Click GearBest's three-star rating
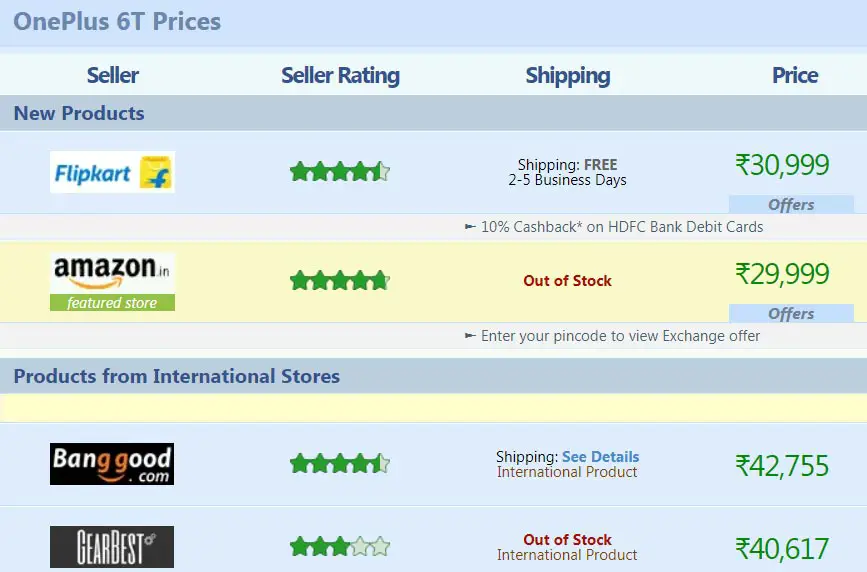The image size is (867, 572). click(340, 547)
